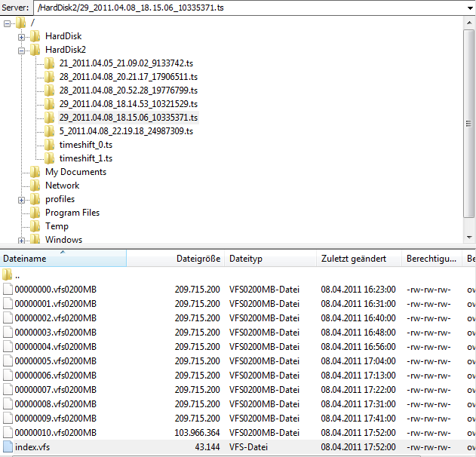Click the 00000010.vfs0200MB file icon

click(8, 432)
